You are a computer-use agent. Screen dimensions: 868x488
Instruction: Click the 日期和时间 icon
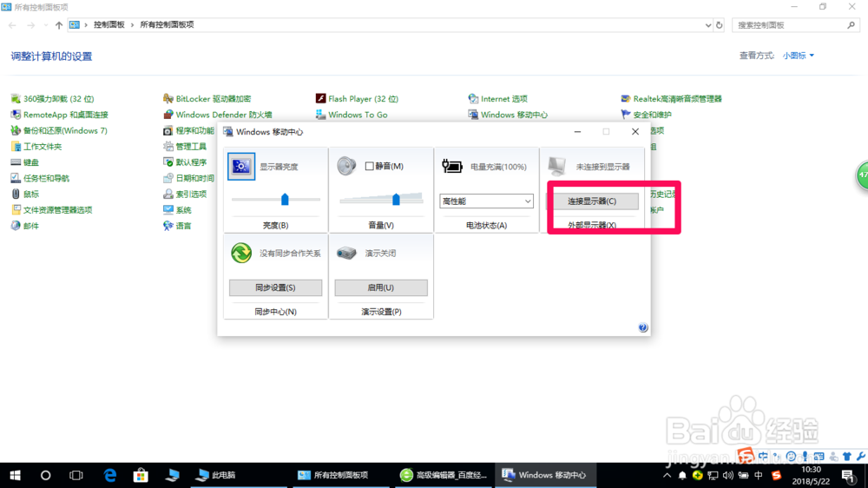click(x=168, y=178)
